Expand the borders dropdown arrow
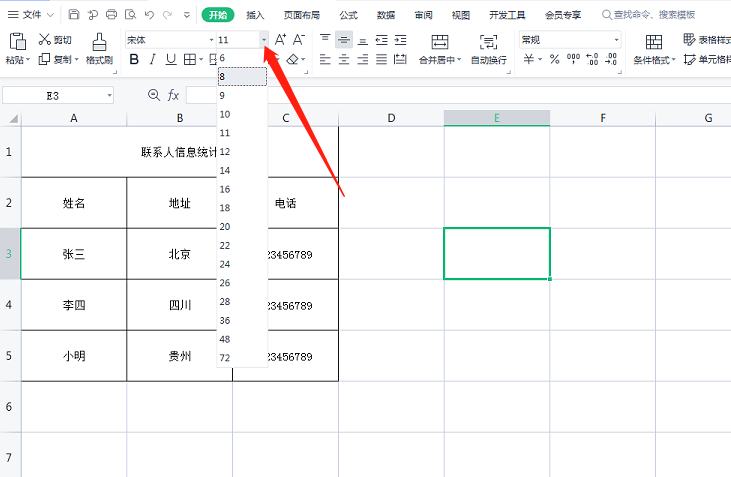 (201, 59)
